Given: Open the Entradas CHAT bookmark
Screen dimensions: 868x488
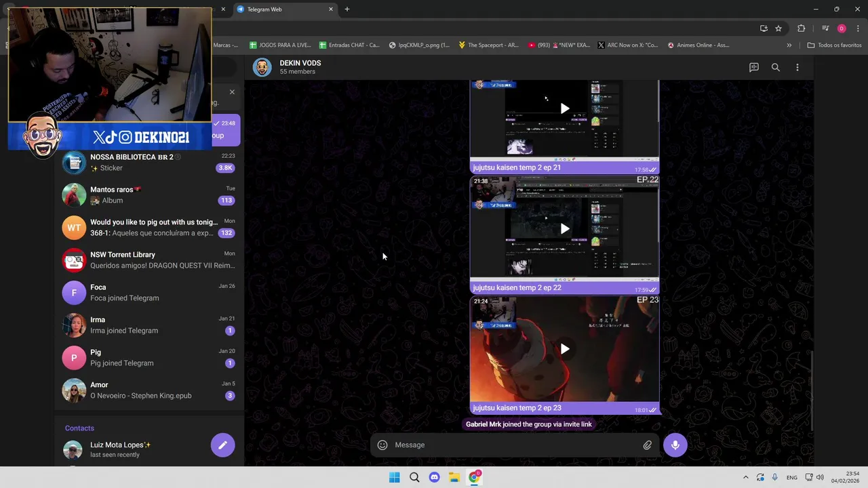Looking at the screenshot, I should (349, 45).
